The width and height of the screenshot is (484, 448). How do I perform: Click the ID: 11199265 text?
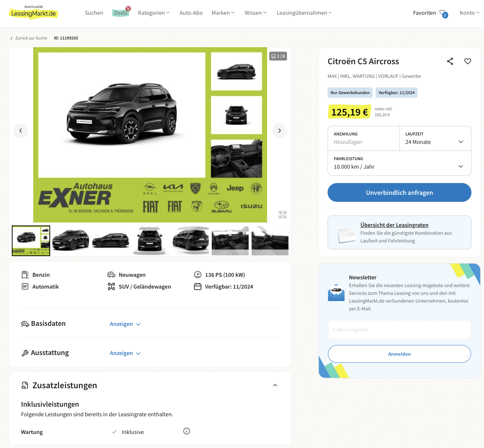(66, 38)
